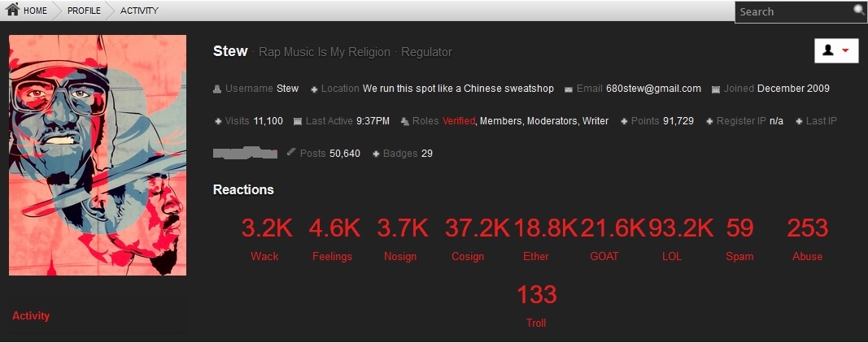Focus the Search input field
The width and height of the screenshot is (868, 343).
(794, 11)
